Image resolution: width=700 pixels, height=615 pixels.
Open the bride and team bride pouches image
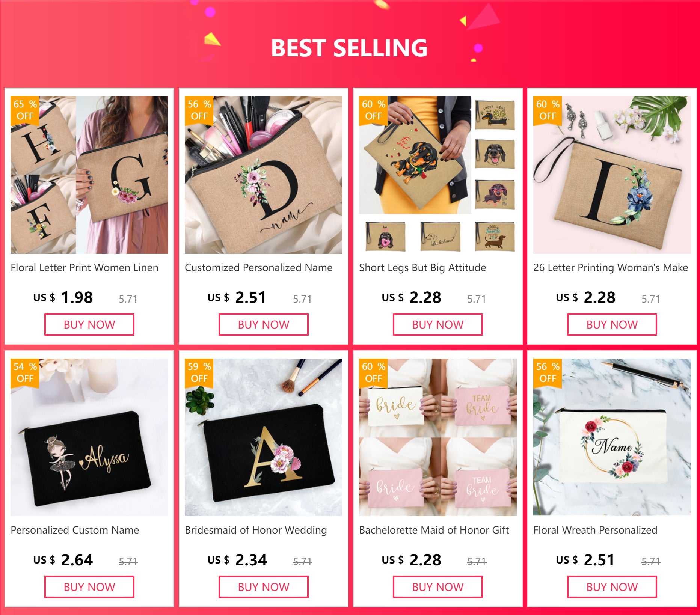tap(438, 437)
